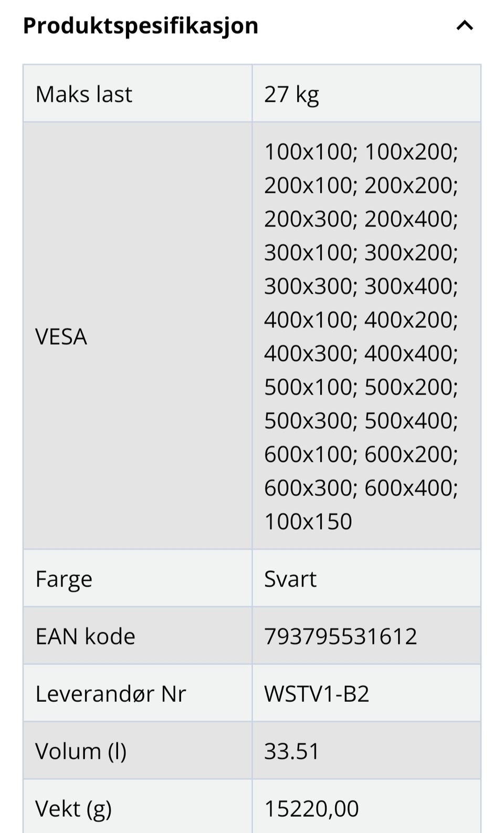The height and width of the screenshot is (833, 504).
Task: Click the 27 kg value
Action: click(291, 95)
